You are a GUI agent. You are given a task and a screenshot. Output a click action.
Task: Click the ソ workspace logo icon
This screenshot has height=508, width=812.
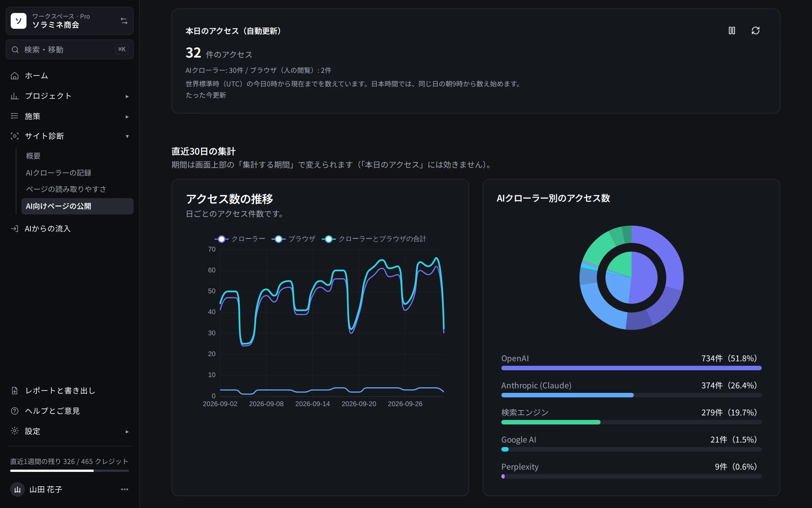(x=18, y=21)
